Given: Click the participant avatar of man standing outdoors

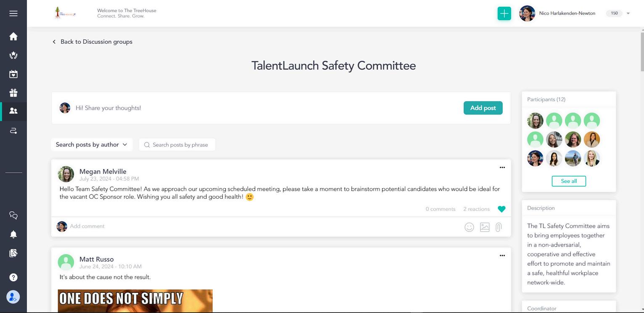Looking at the screenshot, I should (x=573, y=158).
